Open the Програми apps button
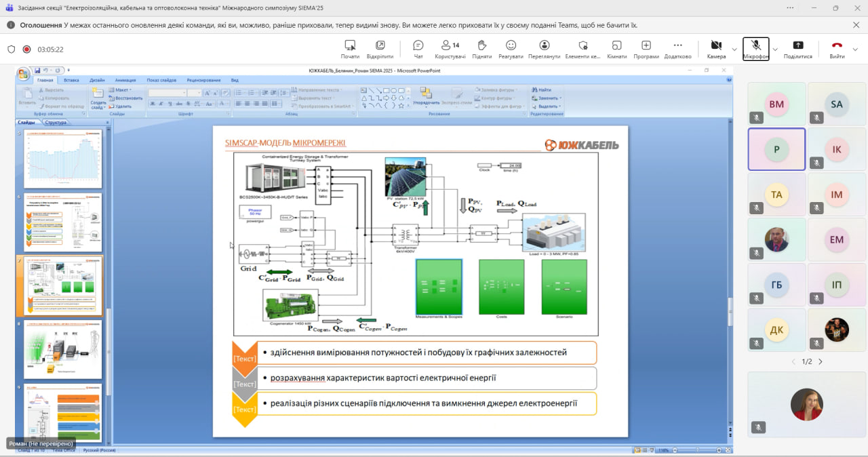Image resolution: width=868 pixels, height=457 pixels. click(x=646, y=49)
